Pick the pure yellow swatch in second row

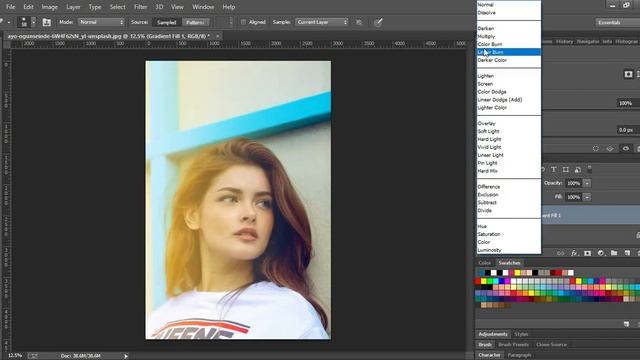pos(484,281)
